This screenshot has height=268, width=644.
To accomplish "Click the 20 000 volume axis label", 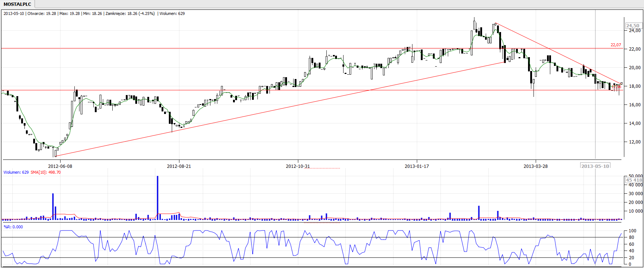I will coord(636,202).
